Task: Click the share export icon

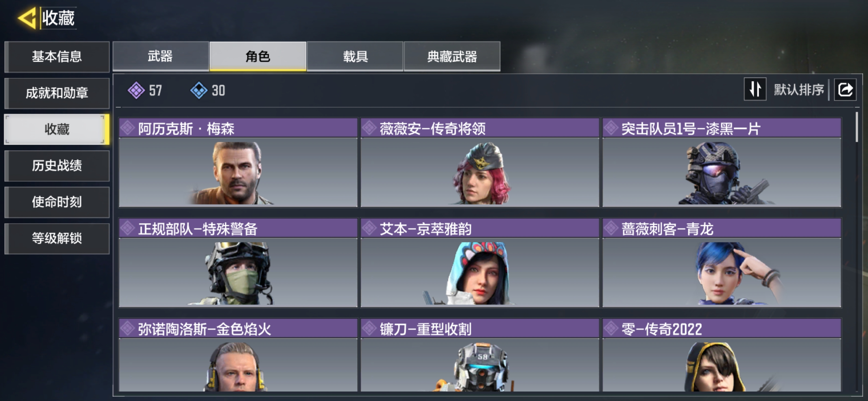Action: point(845,90)
